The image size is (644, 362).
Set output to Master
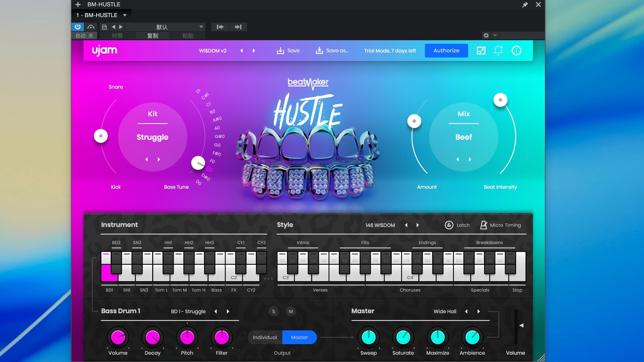click(300, 337)
